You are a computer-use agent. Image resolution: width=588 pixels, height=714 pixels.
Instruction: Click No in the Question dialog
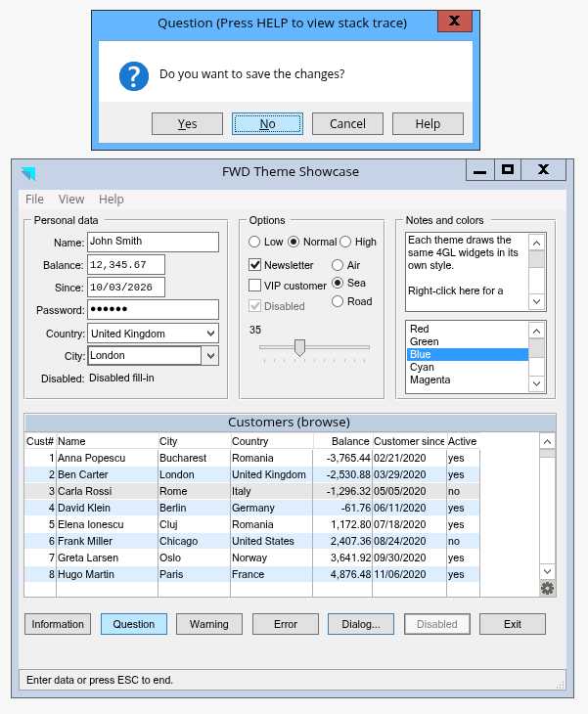click(267, 124)
